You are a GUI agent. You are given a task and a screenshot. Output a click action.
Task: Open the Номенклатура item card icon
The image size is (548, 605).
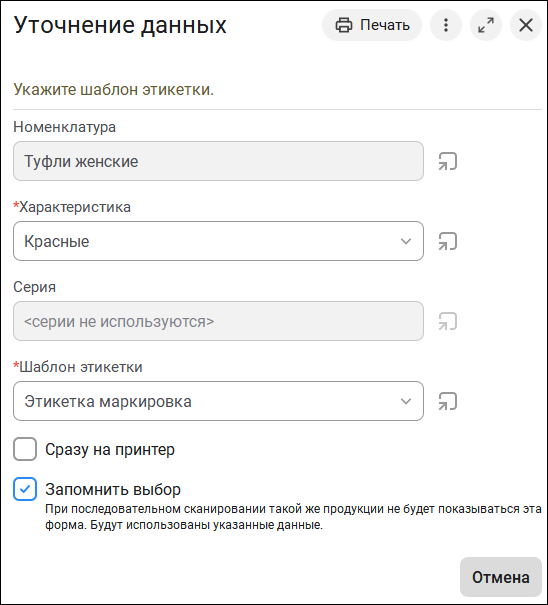click(x=448, y=161)
